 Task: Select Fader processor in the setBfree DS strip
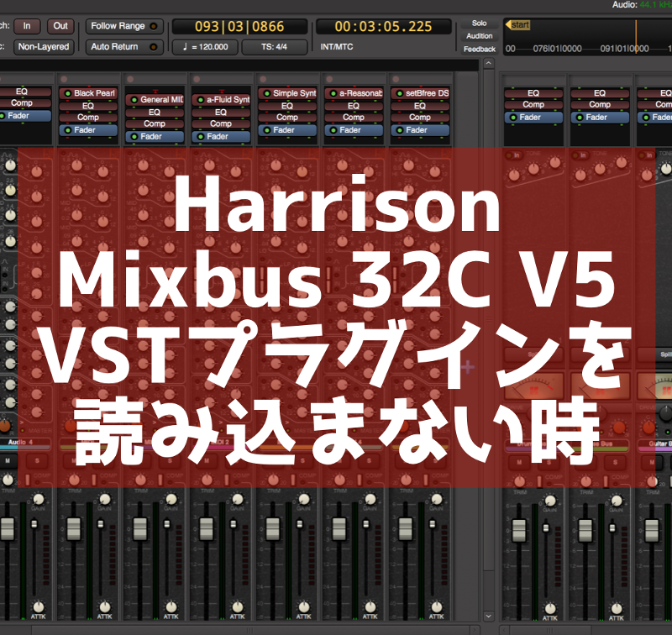420,130
